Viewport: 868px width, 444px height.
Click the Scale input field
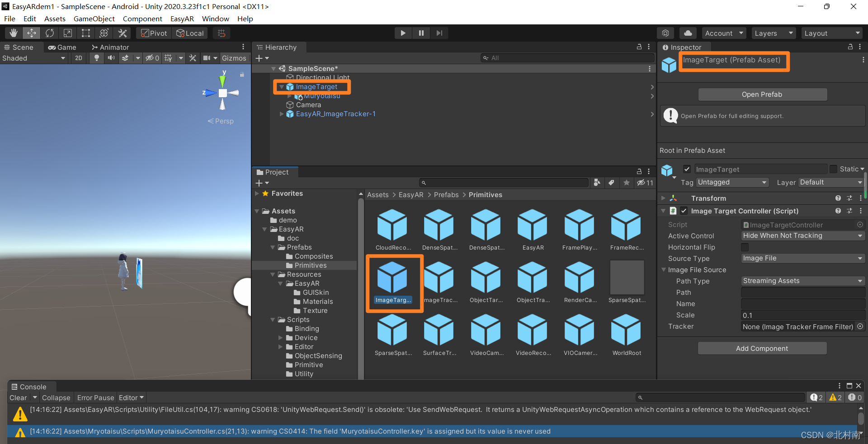(x=803, y=315)
